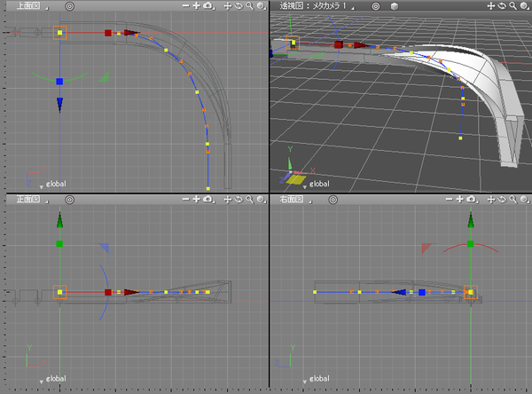Select the pan arrows icon in 透視図 header
Viewport: 532px width, 394px height.
491,6
